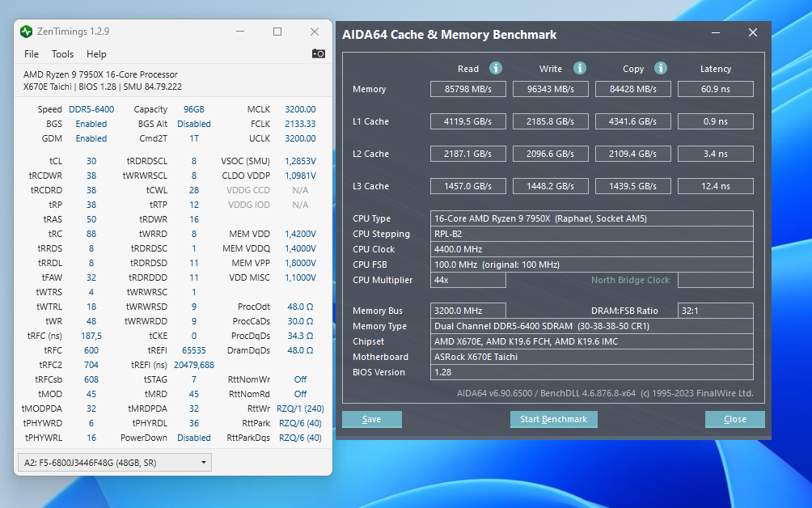Minimize the AIDA64 benchmark window
The height and width of the screenshot is (508, 812).
point(716,32)
